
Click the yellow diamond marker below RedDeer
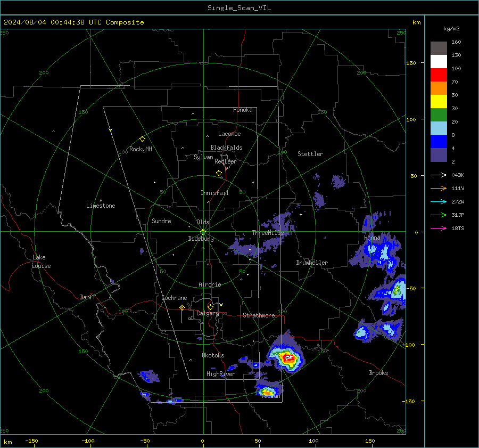tap(219, 173)
